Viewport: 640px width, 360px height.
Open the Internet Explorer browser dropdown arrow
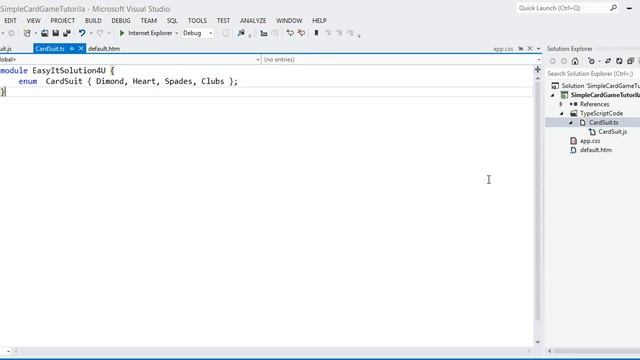(x=176, y=33)
